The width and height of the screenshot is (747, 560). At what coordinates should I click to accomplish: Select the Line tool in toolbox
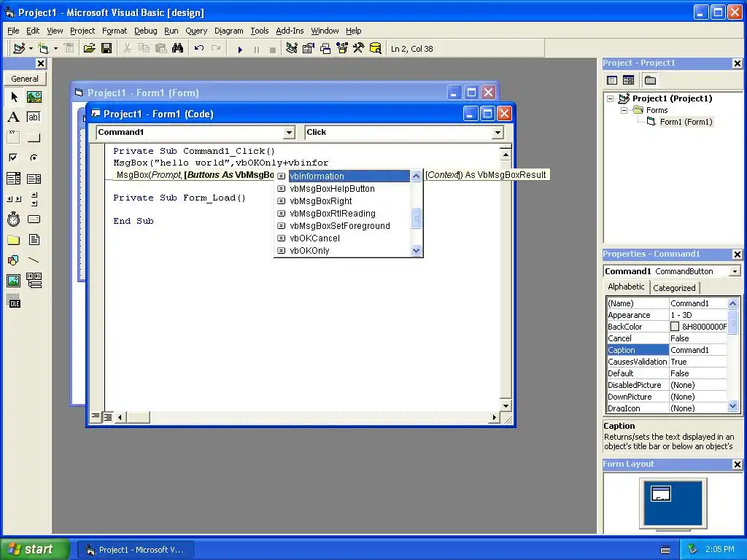tap(34, 260)
